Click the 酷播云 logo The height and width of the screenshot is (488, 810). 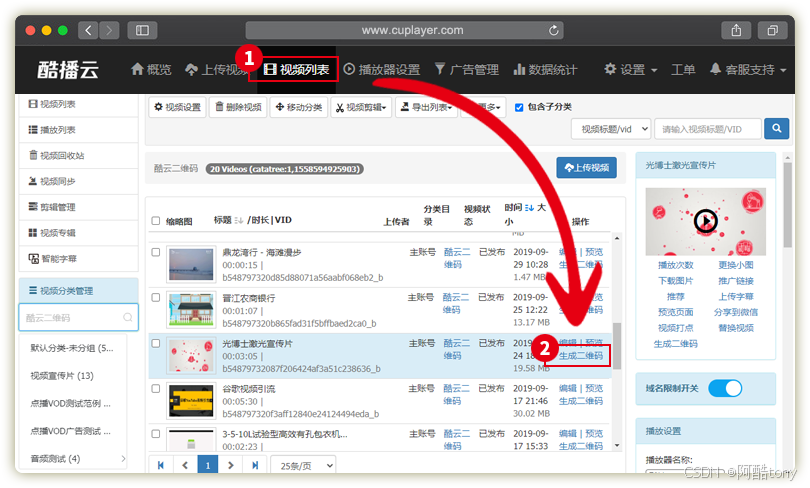68,70
